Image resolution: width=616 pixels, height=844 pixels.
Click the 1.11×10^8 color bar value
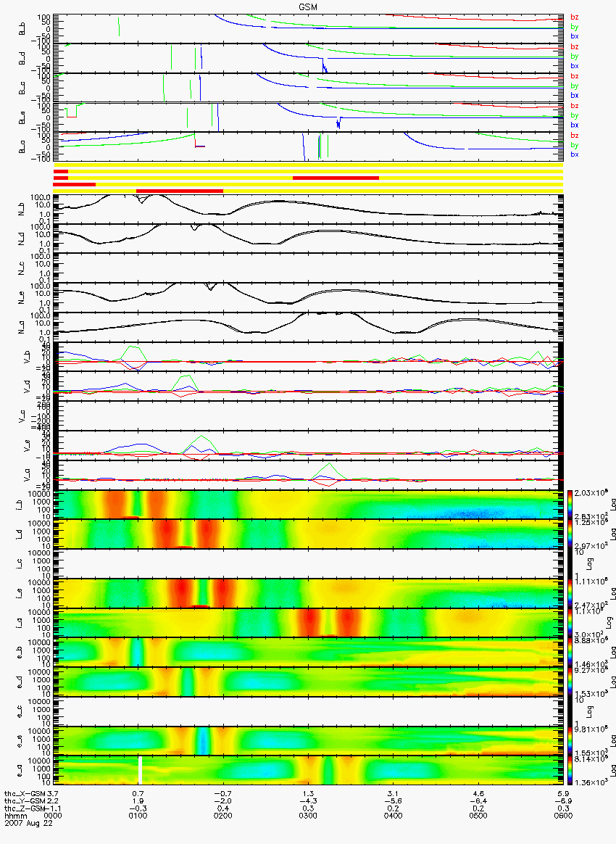click(590, 582)
